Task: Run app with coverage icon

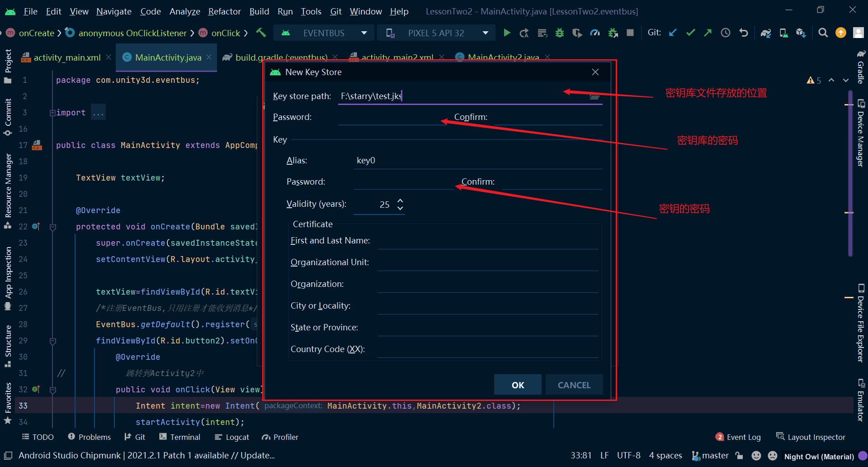Action: 577,33
